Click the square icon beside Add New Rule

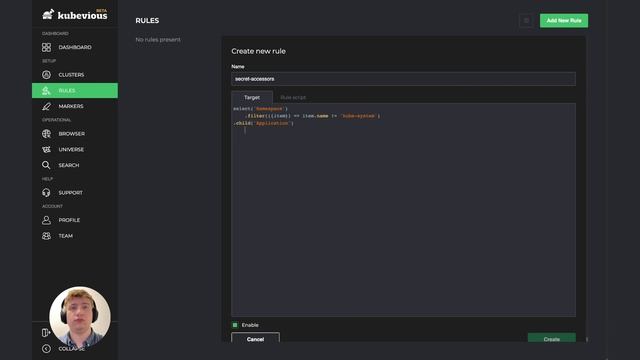[x=526, y=21]
